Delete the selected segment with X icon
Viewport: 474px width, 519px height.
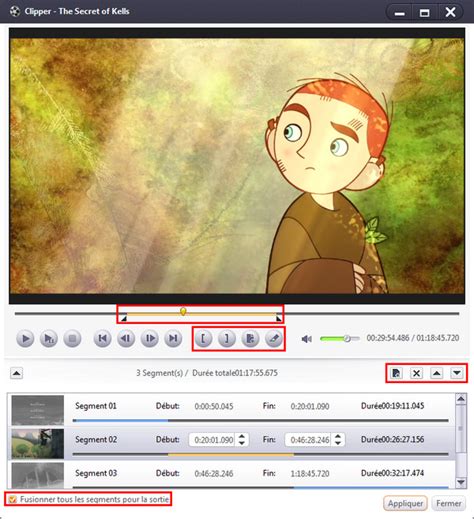tap(416, 373)
